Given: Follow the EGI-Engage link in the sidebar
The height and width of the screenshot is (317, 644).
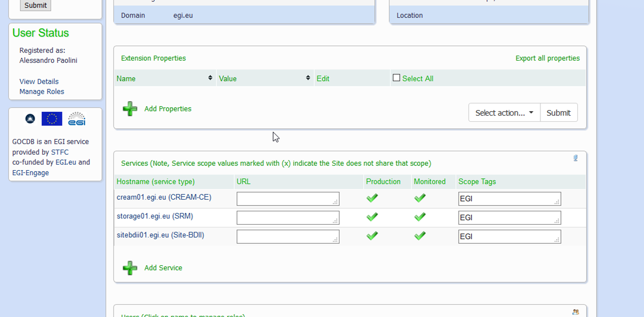Looking at the screenshot, I should [31, 173].
